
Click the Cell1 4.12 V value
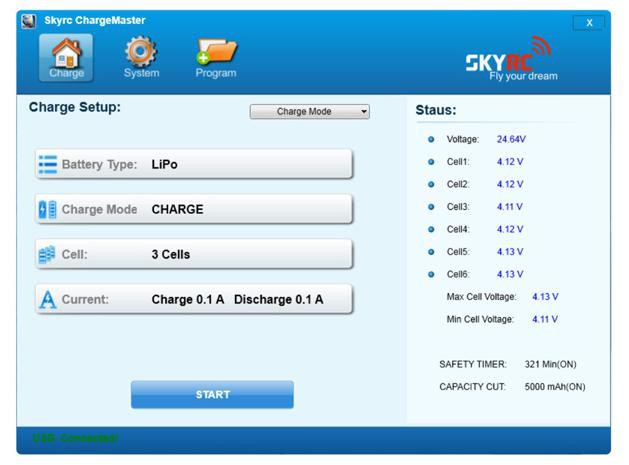[510, 162]
